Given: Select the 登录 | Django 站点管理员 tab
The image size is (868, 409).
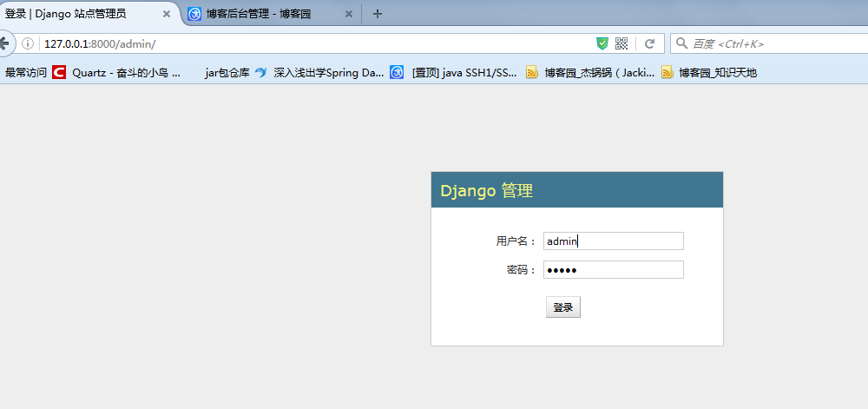Looking at the screenshot, I should pos(89,13).
